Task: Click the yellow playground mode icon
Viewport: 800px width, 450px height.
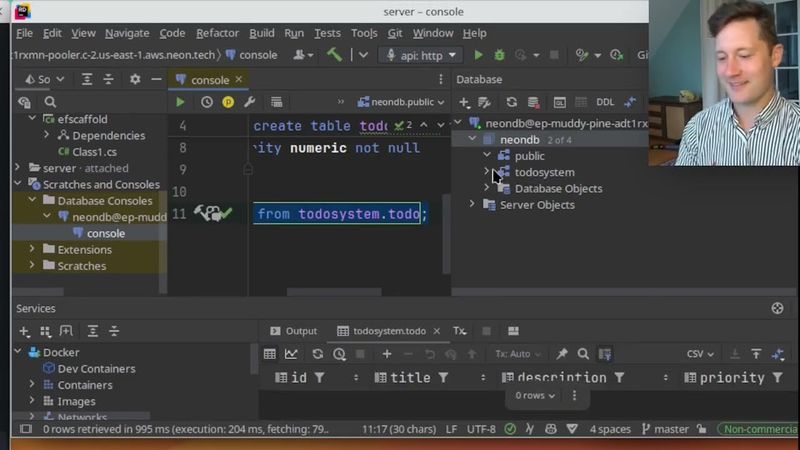Action: [x=228, y=102]
